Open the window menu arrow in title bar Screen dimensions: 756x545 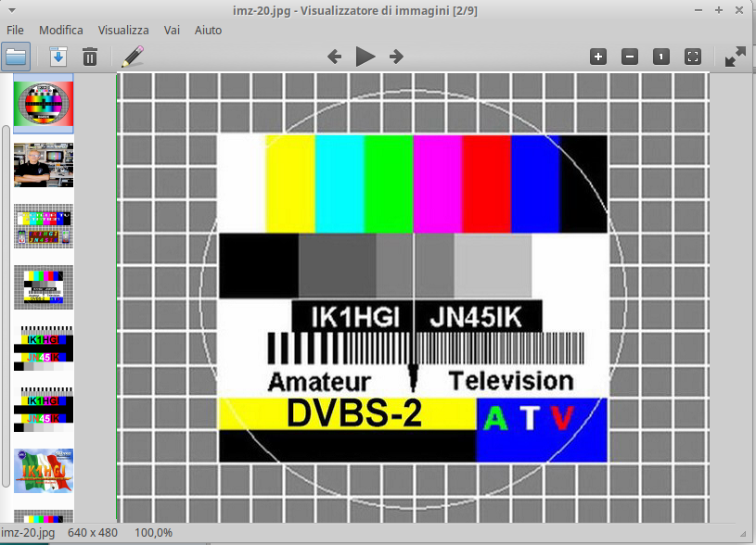pos(12,10)
